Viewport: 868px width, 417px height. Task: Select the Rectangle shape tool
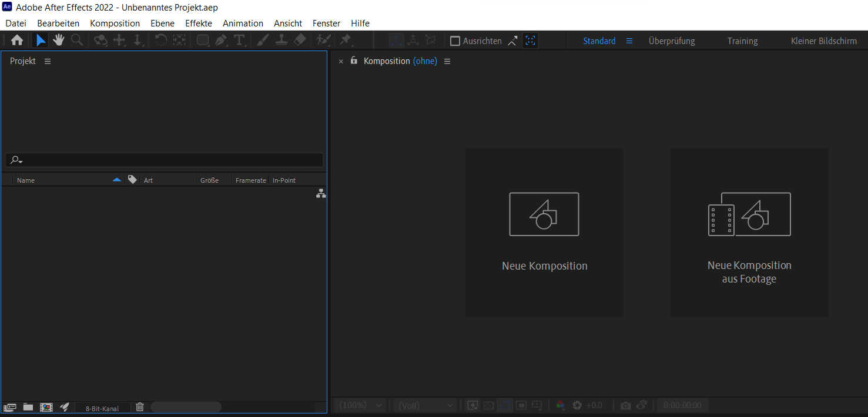[203, 41]
